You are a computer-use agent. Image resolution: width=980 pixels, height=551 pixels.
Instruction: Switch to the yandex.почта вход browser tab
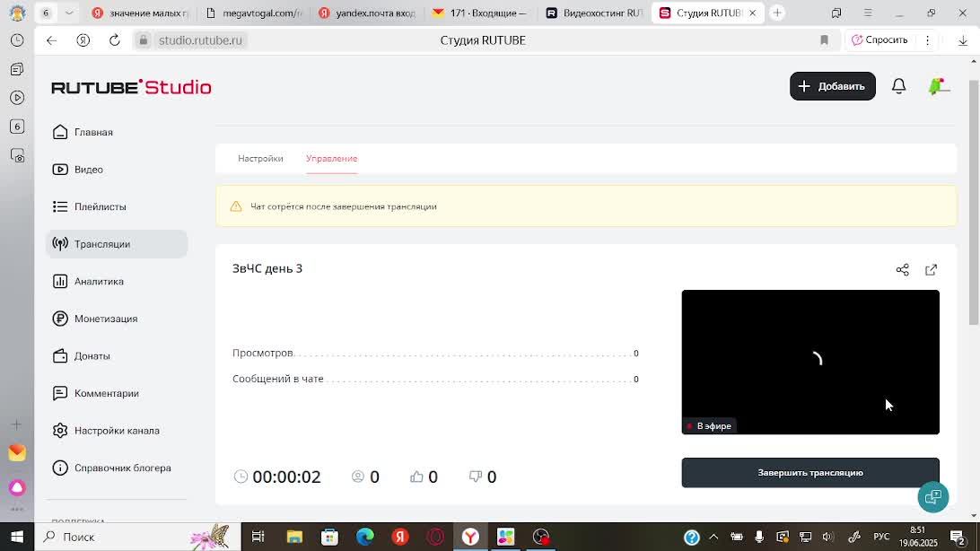pyautogui.click(x=367, y=13)
